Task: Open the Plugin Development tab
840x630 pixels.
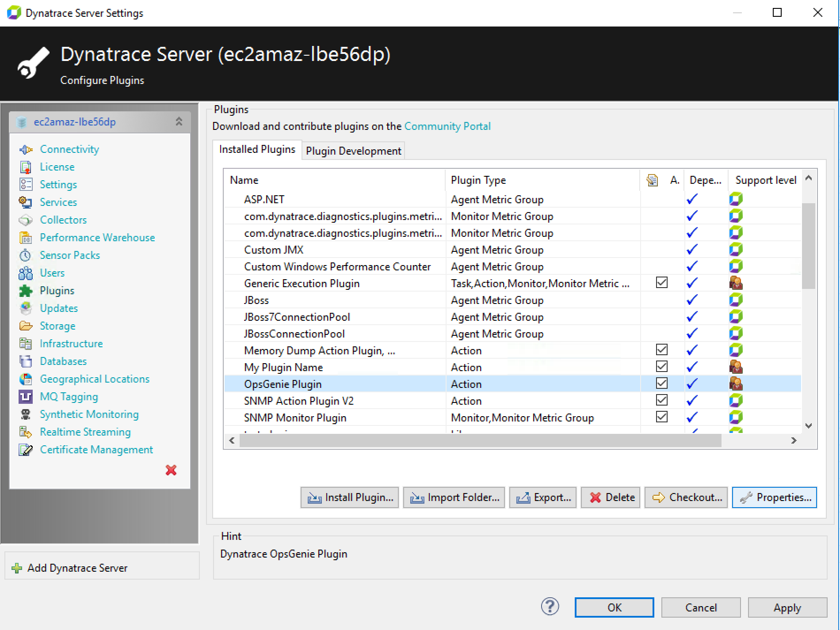Action: click(353, 151)
